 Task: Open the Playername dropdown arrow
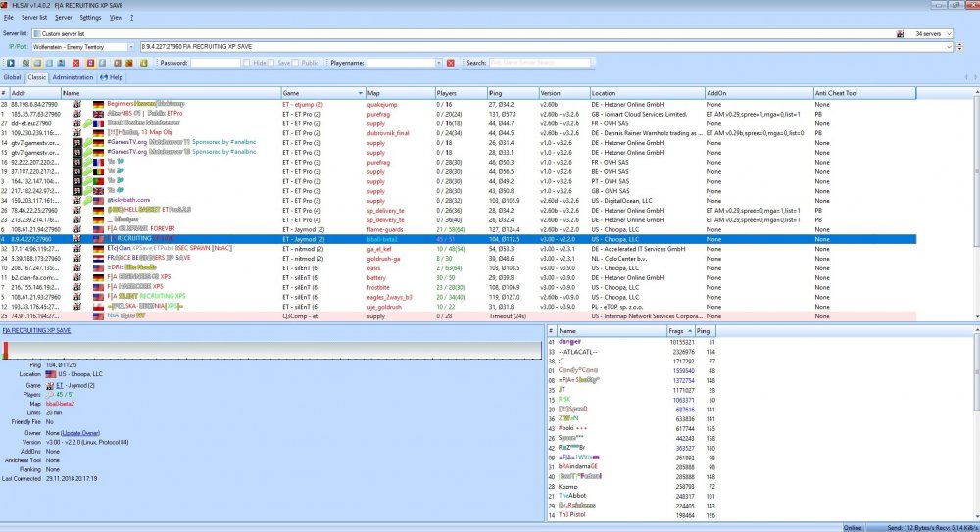point(439,63)
